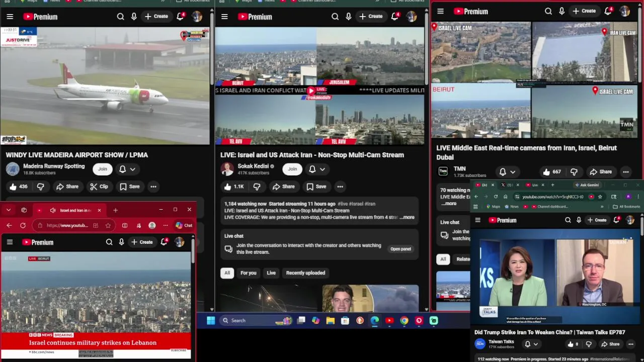644x362 pixels.
Task: Share the Madeira Airport live video
Action: coord(67,187)
